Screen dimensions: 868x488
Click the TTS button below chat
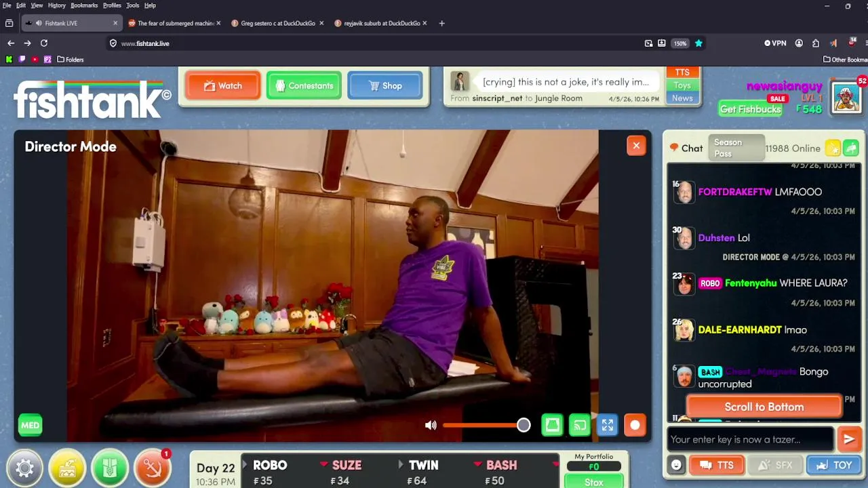pyautogui.click(x=717, y=465)
